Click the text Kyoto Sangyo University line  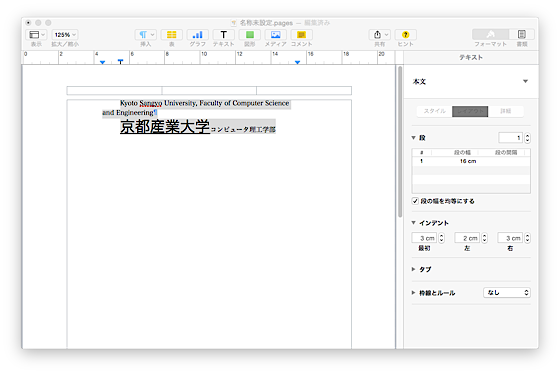205,103
